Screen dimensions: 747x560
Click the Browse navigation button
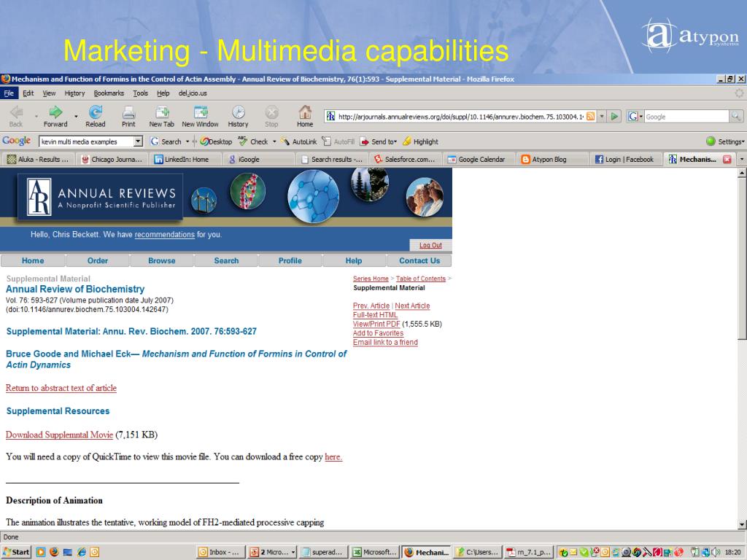(161, 260)
